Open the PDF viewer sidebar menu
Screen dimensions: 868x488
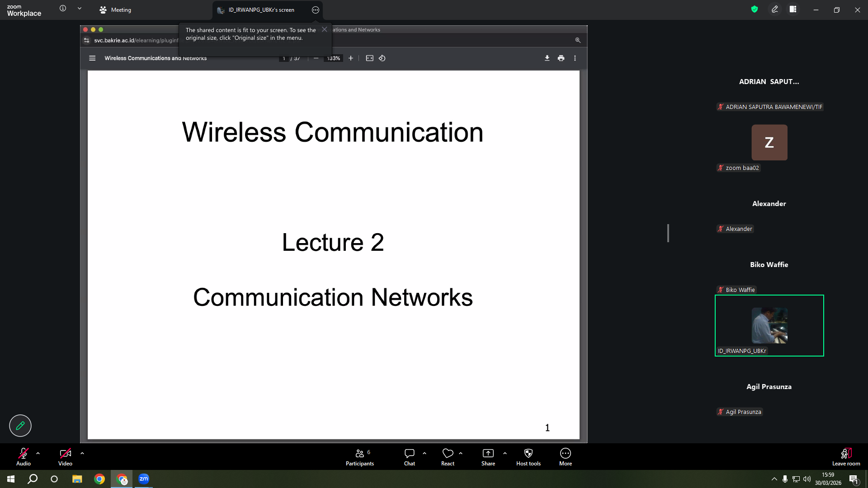coord(92,58)
